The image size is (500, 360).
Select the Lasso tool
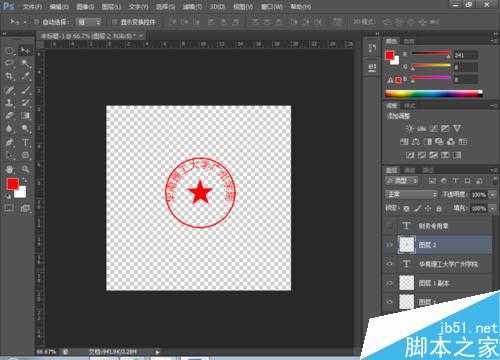9,63
